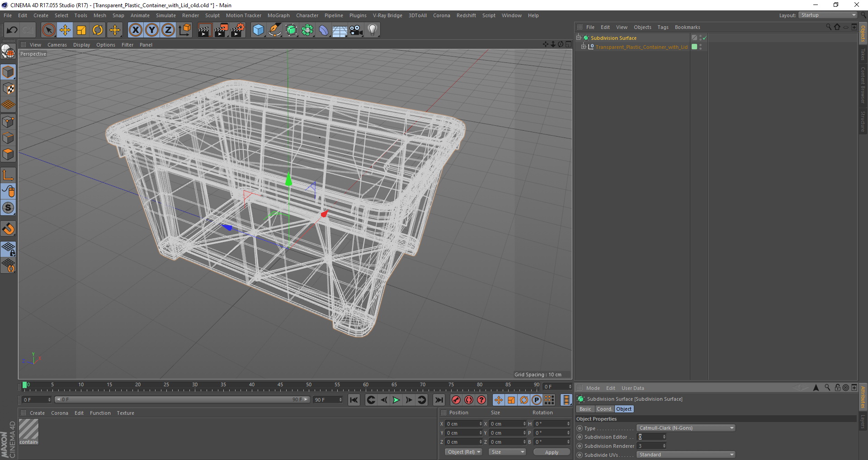Viewport: 868px width, 460px height.
Task: Activate the Move tool
Action: click(65, 30)
